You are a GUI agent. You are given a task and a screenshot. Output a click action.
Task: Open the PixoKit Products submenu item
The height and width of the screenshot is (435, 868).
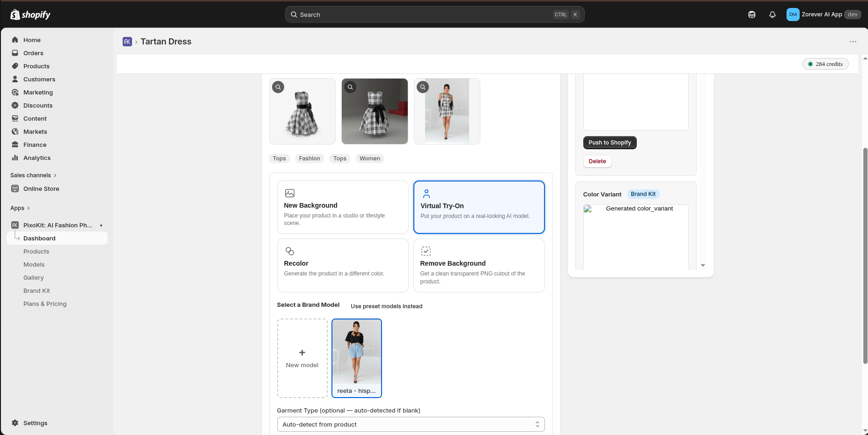tap(36, 251)
